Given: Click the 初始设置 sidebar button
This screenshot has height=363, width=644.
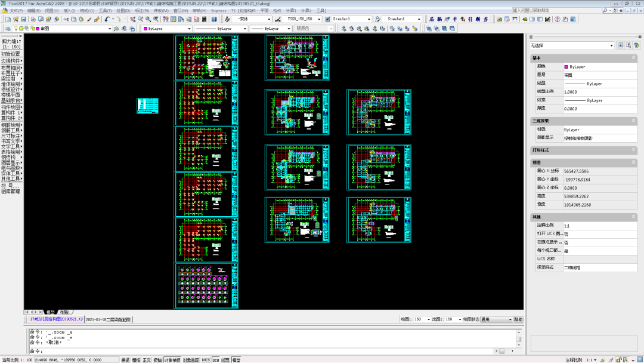Looking at the screenshot, I should [11, 54].
